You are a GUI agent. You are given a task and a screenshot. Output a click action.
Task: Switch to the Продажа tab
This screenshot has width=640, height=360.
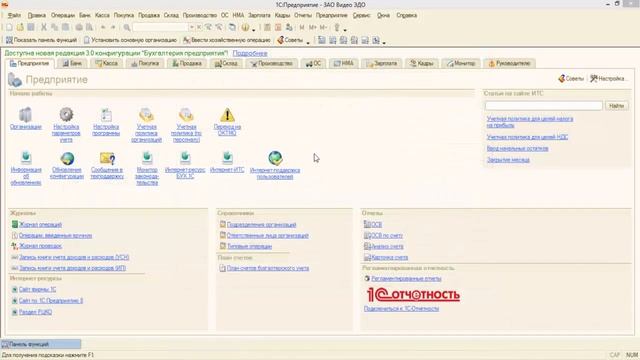click(x=187, y=63)
